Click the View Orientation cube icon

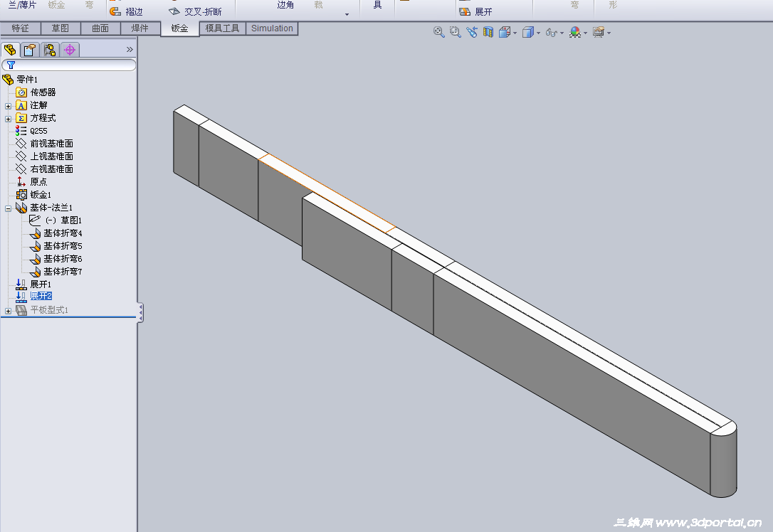[x=505, y=33]
